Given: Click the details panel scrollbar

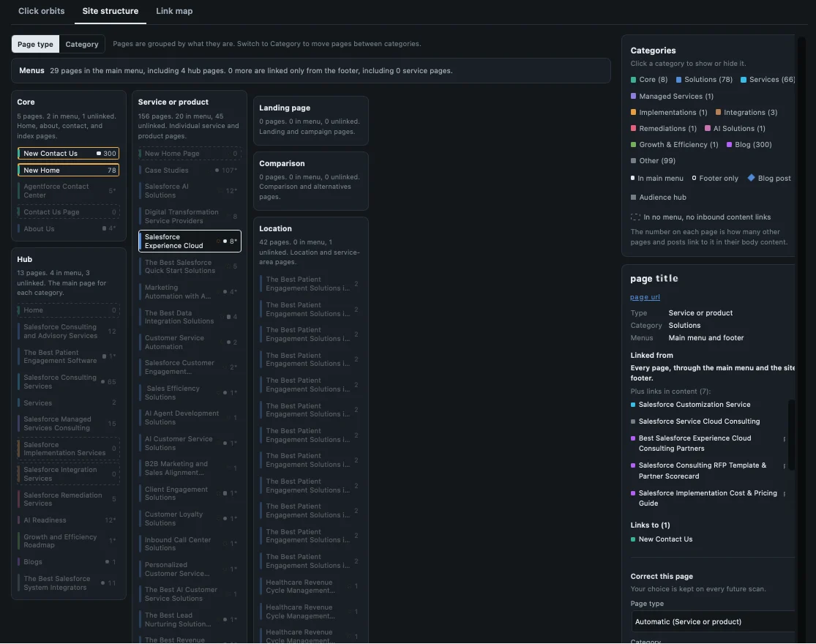Looking at the screenshot, I should tap(792, 435).
